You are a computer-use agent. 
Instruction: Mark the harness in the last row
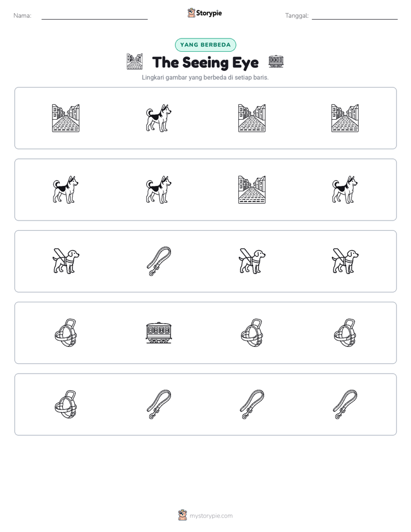66,404
